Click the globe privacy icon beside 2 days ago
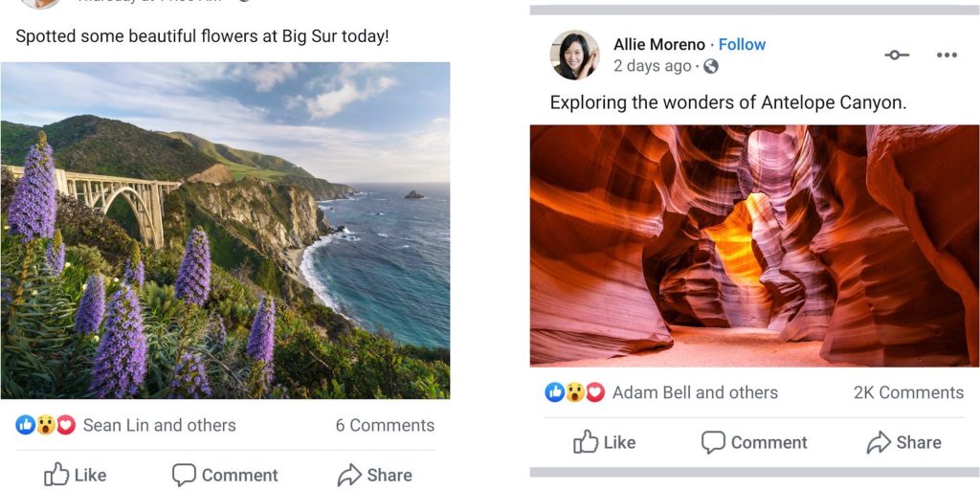 click(711, 67)
